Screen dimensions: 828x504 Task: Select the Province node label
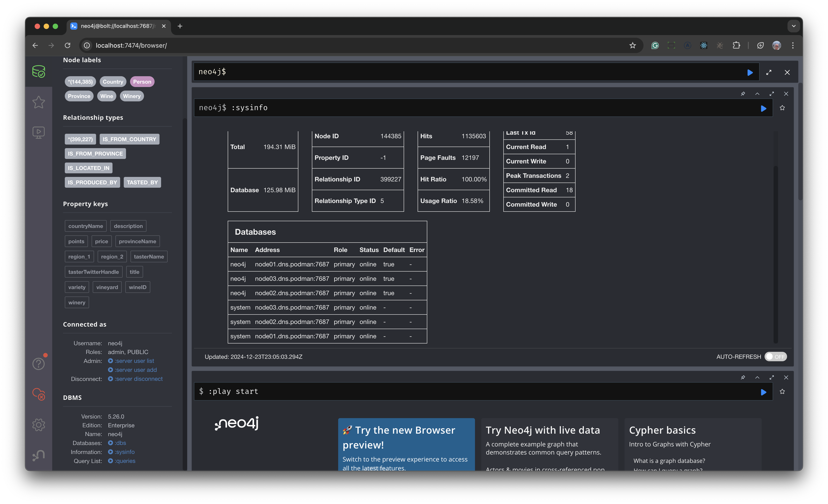click(79, 96)
